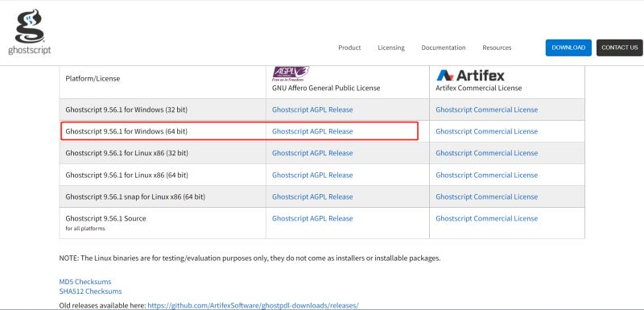Open Commercial License for Linux x86 64 bit
Viewport: 644px width, 310px height.
[487, 175]
